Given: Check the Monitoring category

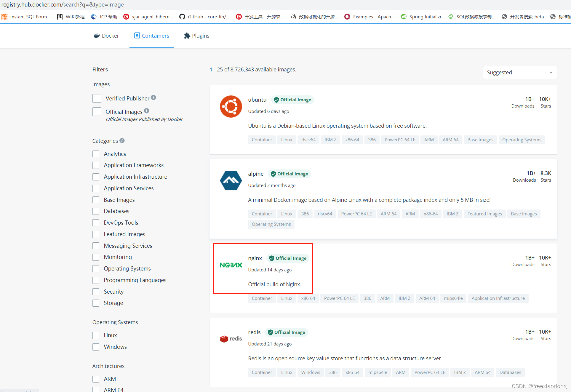Looking at the screenshot, I should (x=96, y=257).
